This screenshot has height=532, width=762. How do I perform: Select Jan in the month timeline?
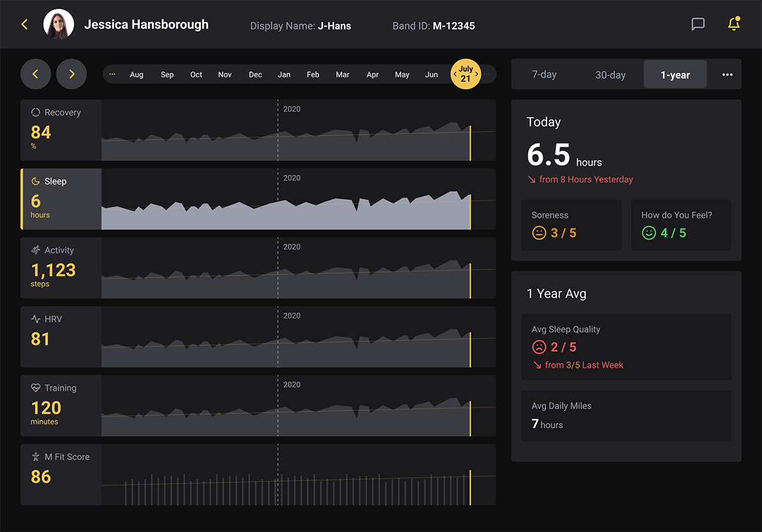[284, 75]
